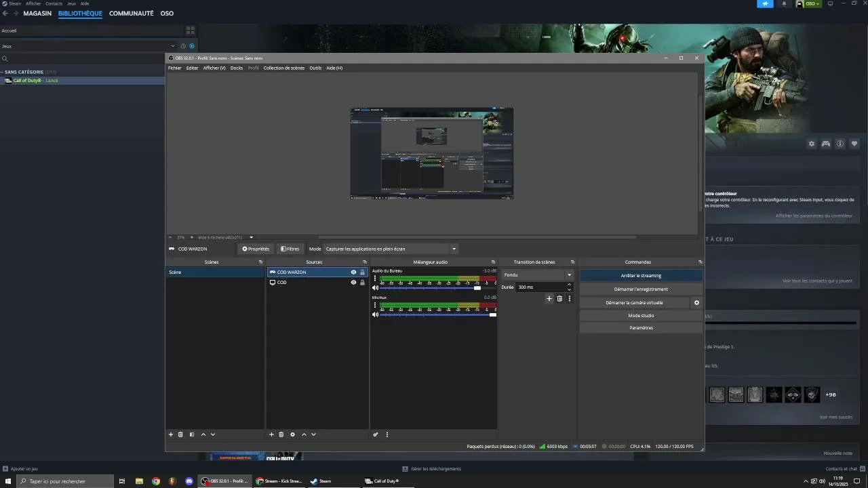
Task: Enable Mode studio
Action: click(641, 316)
